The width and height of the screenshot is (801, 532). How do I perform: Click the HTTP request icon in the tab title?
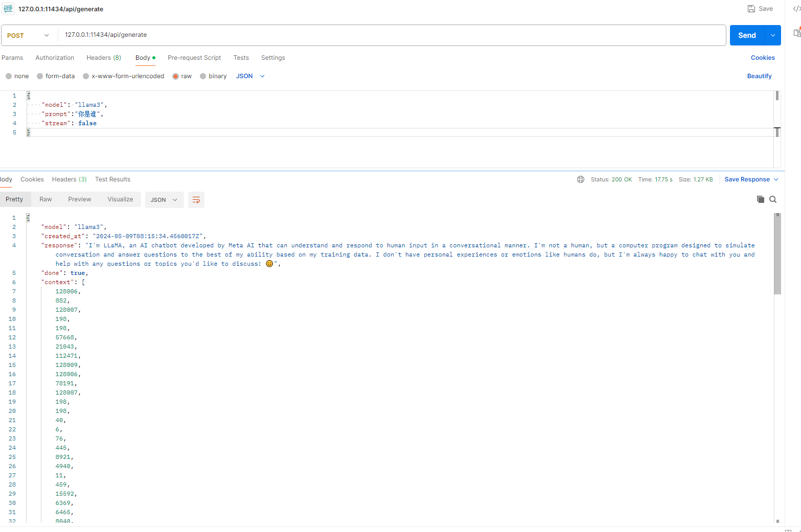click(8, 9)
